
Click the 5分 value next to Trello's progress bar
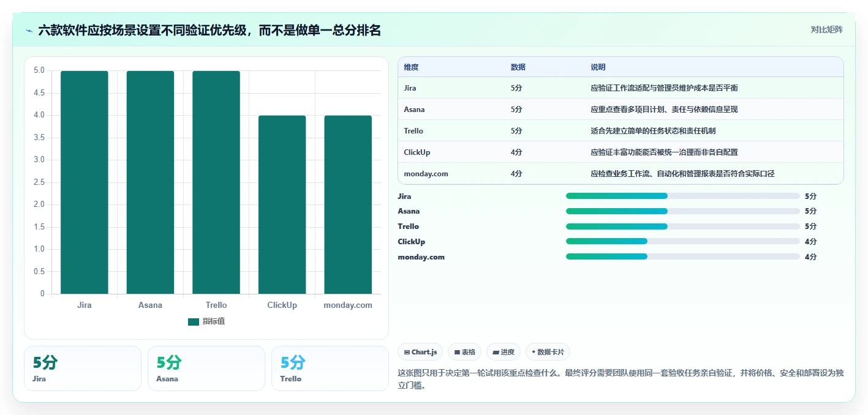click(810, 226)
